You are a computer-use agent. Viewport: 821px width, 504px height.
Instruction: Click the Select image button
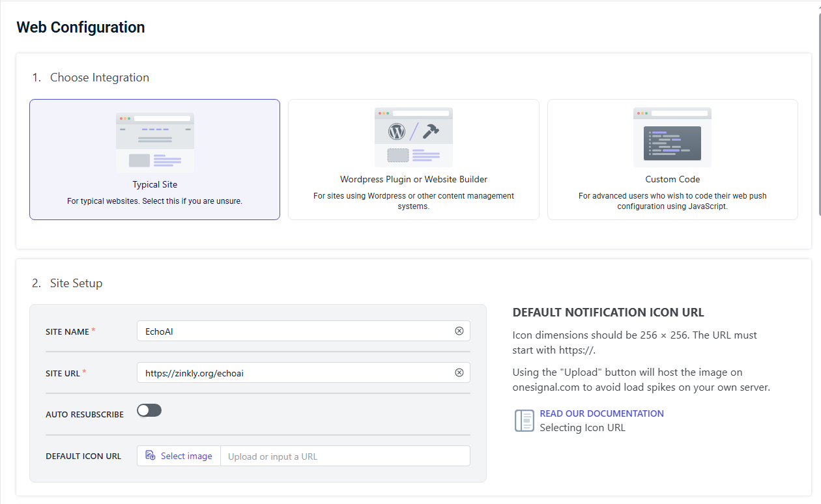tap(179, 456)
